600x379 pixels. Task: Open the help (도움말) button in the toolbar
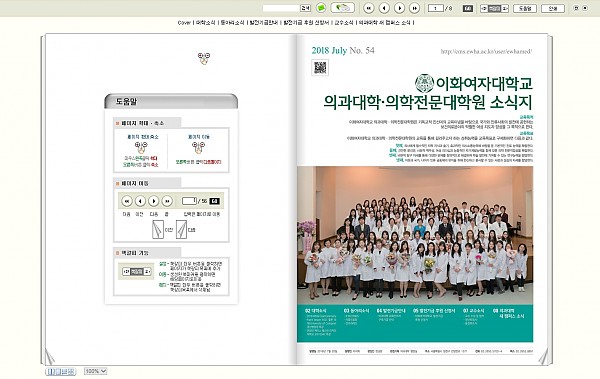click(x=525, y=8)
